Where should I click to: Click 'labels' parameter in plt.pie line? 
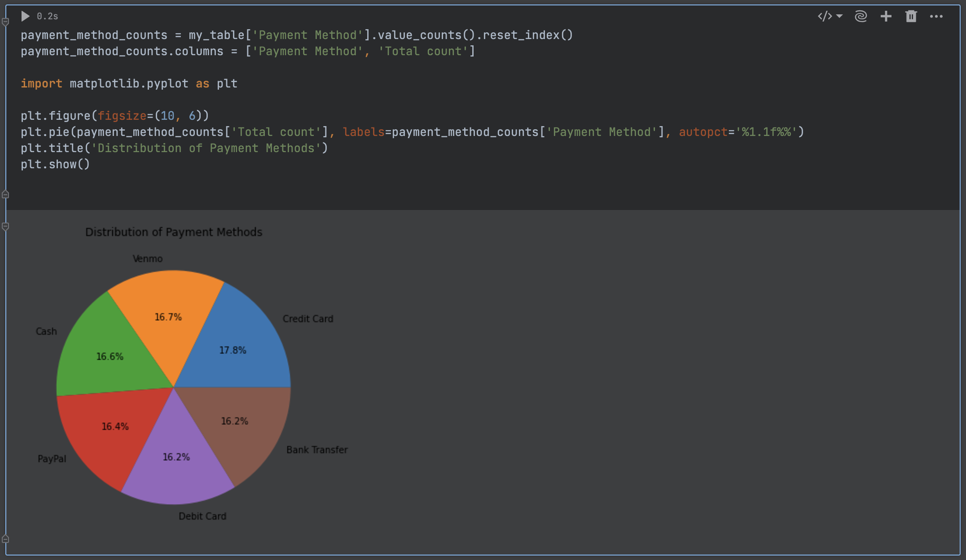[364, 132]
